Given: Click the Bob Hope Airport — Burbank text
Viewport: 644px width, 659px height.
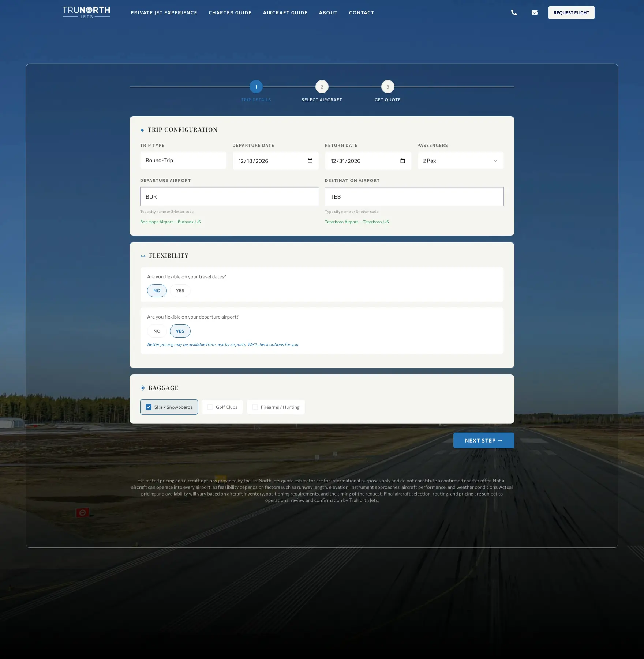Looking at the screenshot, I should coord(171,222).
